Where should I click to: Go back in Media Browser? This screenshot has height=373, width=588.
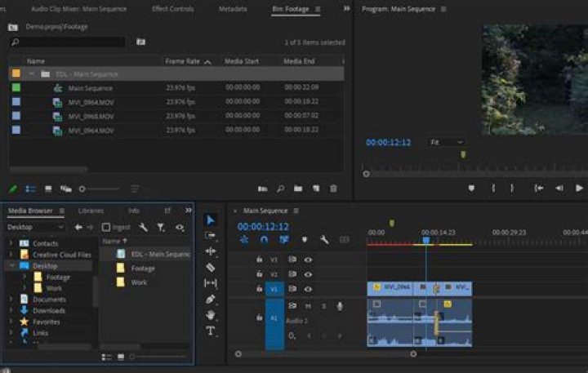(78, 227)
